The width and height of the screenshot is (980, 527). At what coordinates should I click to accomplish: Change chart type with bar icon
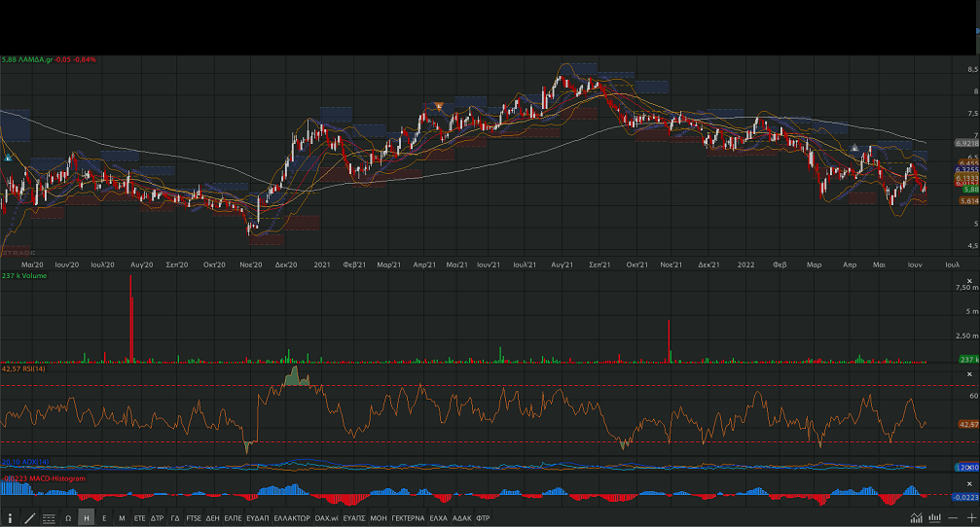(x=934, y=518)
